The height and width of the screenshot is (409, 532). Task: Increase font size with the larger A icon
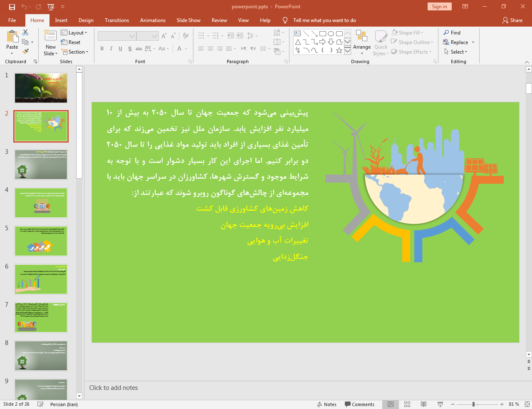coord(164,36)
